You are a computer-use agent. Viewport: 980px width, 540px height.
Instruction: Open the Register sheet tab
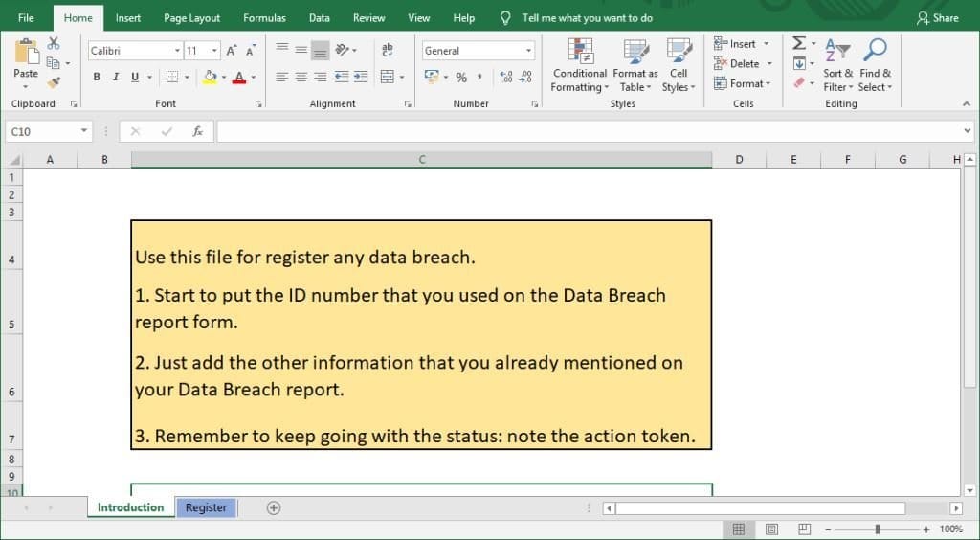pyautogui.click(x=207, y=507)
